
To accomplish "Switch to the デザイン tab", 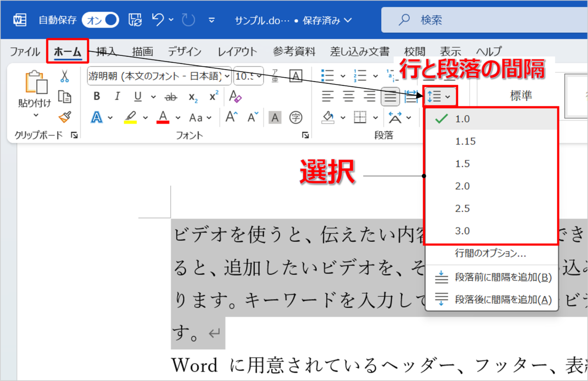I will click(184, 52).
